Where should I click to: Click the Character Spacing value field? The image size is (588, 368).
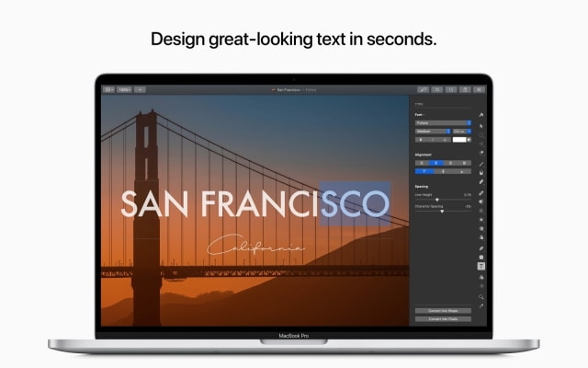(x=468, y=206)
